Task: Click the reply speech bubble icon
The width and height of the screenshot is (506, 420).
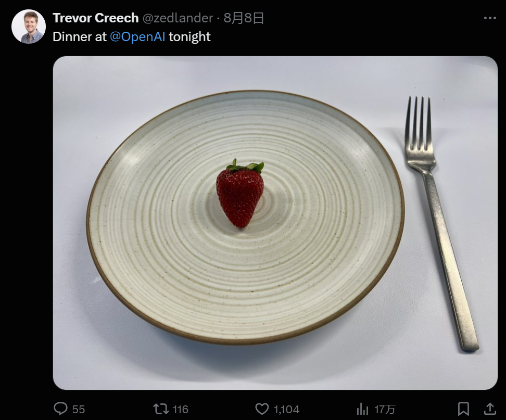Action: click(61, 409)
